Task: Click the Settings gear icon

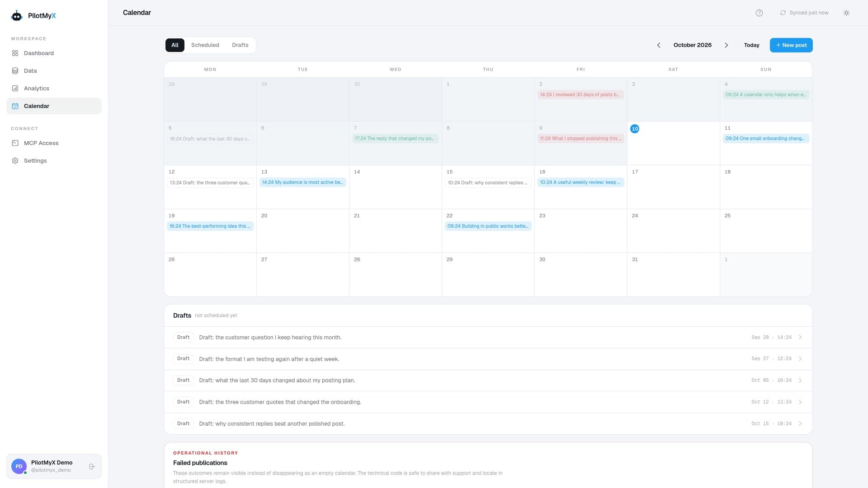Action: coord(15,161)
